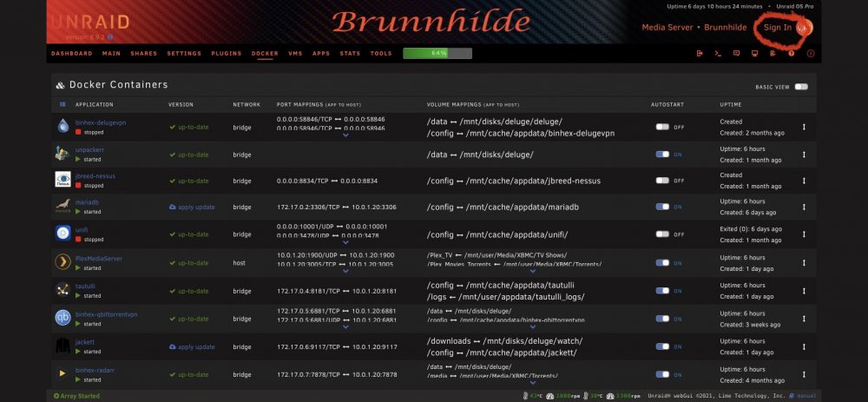
Task: Click the logout icon in the header bar
Action: tap(700, 53)
